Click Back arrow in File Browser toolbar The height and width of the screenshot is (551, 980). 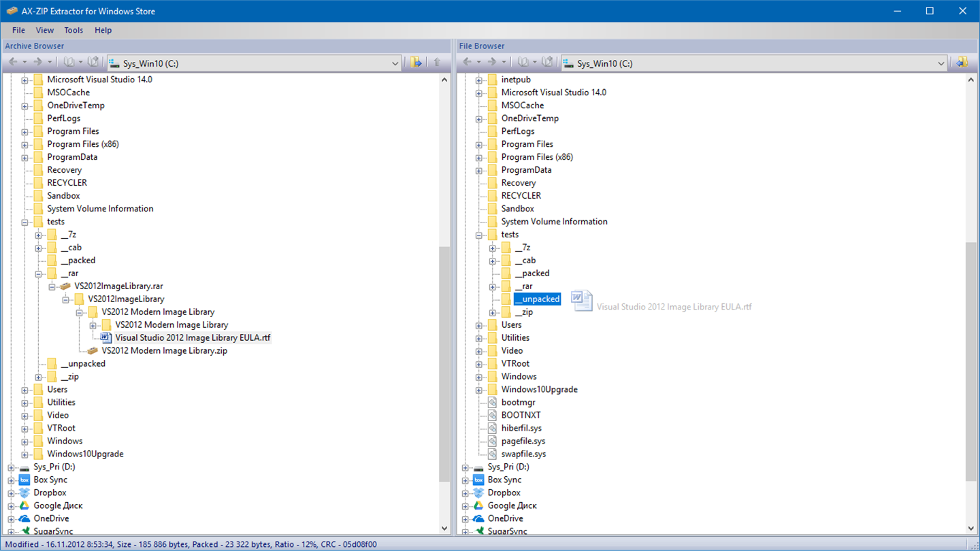pyautogui.click(x=467, y=63)
